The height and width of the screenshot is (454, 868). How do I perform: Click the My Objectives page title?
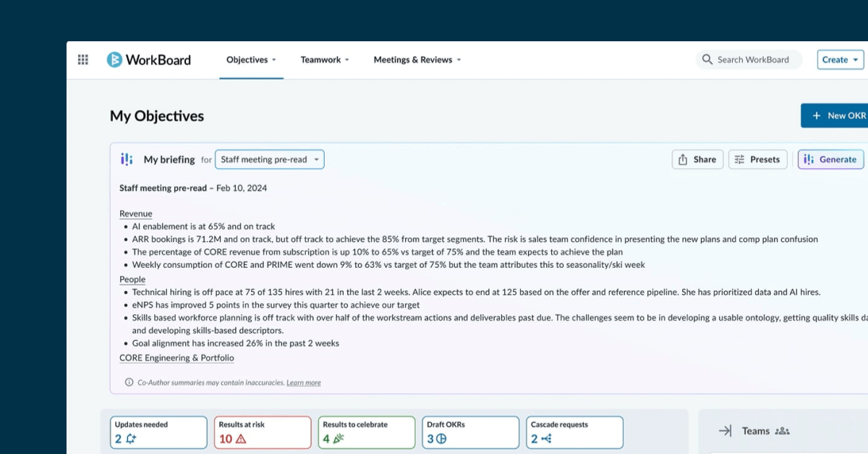[x=157, y=116]
